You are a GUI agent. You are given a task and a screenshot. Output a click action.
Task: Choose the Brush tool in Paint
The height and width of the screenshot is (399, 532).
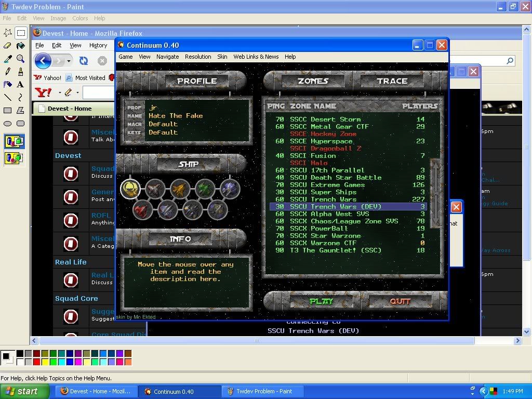pos(21,72)
